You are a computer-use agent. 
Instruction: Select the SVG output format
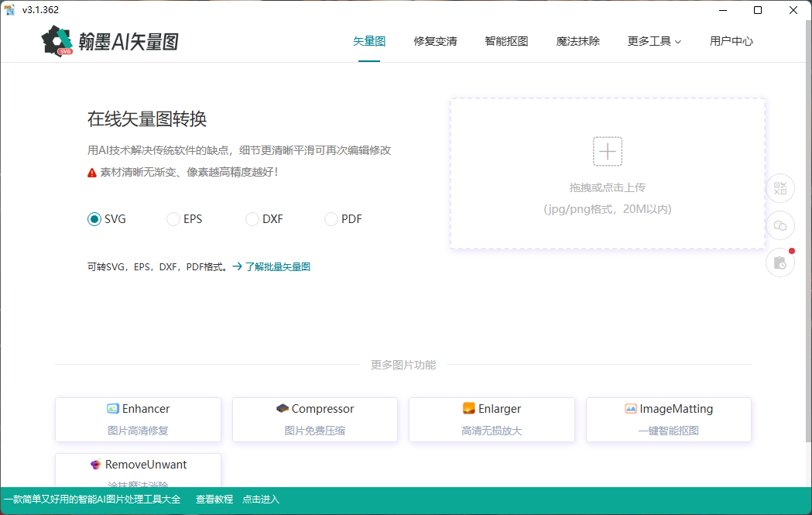pos(94,219)
